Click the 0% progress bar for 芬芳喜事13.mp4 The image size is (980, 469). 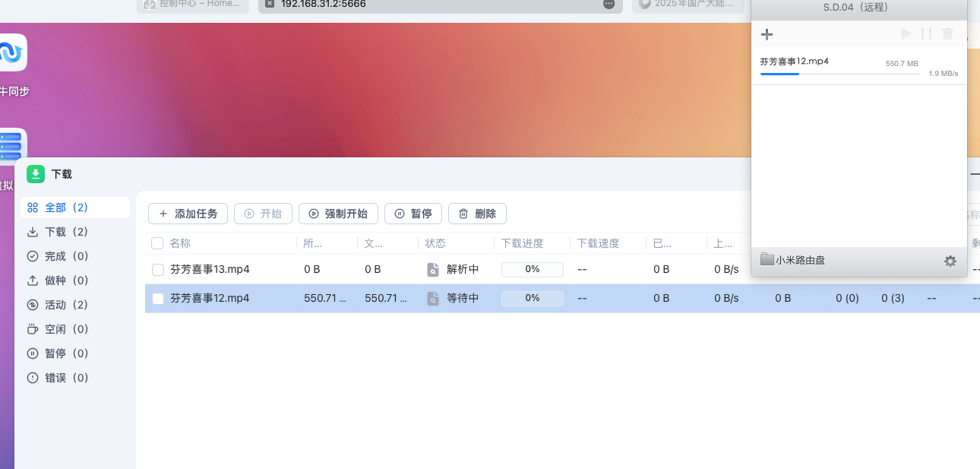tap(532, 269)
